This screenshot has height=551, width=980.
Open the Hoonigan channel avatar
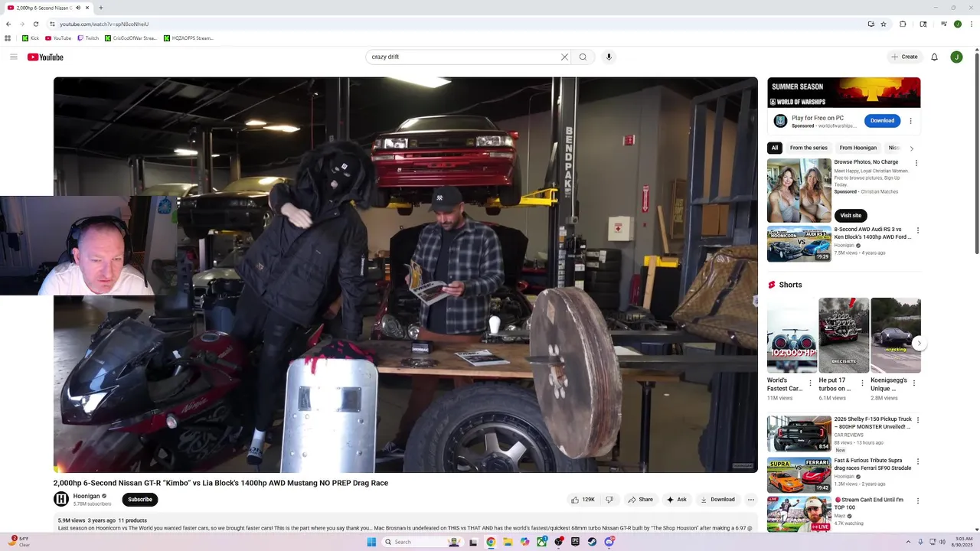(x=61, y=499)
